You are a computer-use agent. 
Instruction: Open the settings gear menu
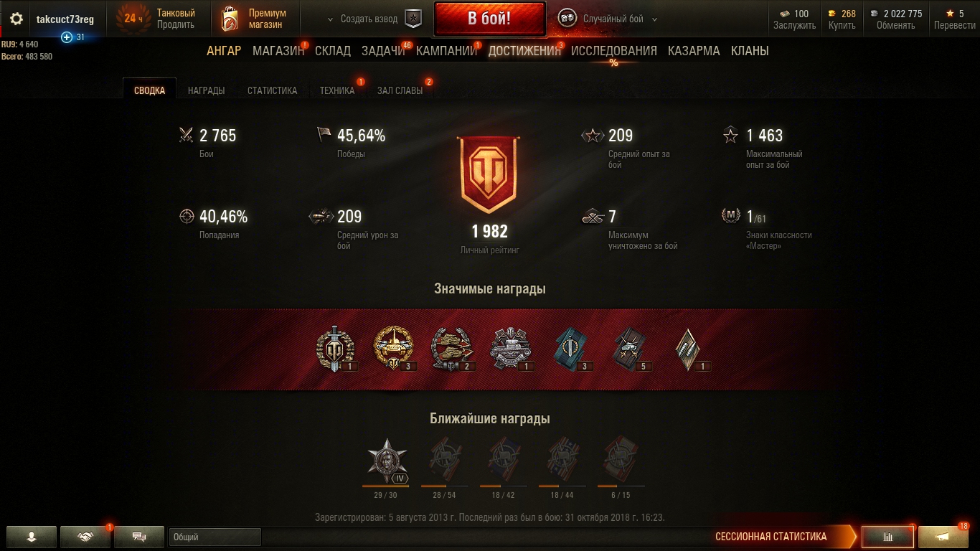pos(16,19)
